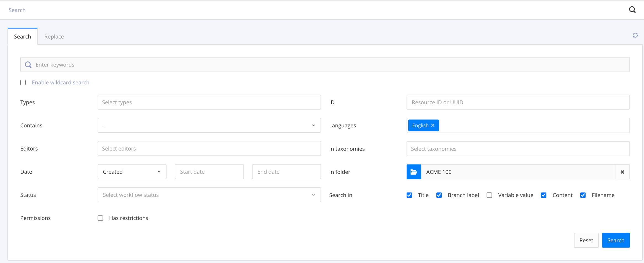Enable Variable value searching
644x263 pixels.
pyautogui.click(x=489, y=195)
